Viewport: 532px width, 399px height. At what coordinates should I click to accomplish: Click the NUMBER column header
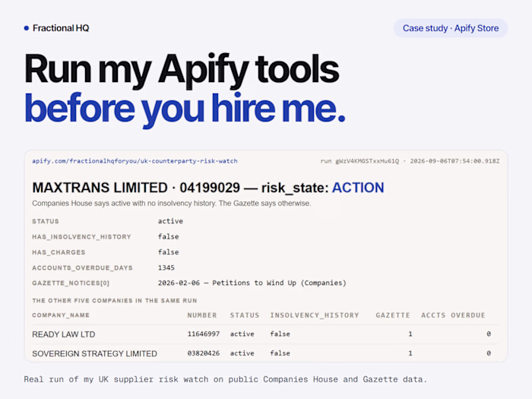(202, 315)
